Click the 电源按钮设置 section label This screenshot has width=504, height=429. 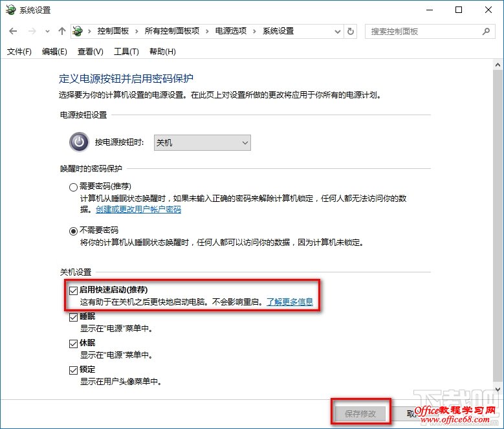83,115
